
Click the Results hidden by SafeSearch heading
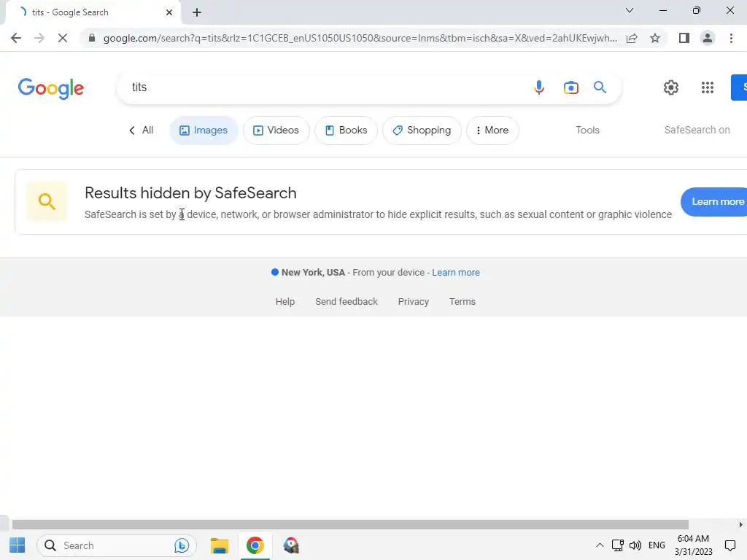pos(190,192)
